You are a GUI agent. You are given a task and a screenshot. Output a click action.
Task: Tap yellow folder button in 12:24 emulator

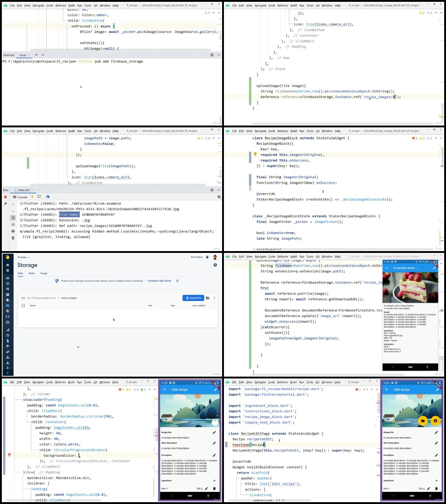[423, 421]
